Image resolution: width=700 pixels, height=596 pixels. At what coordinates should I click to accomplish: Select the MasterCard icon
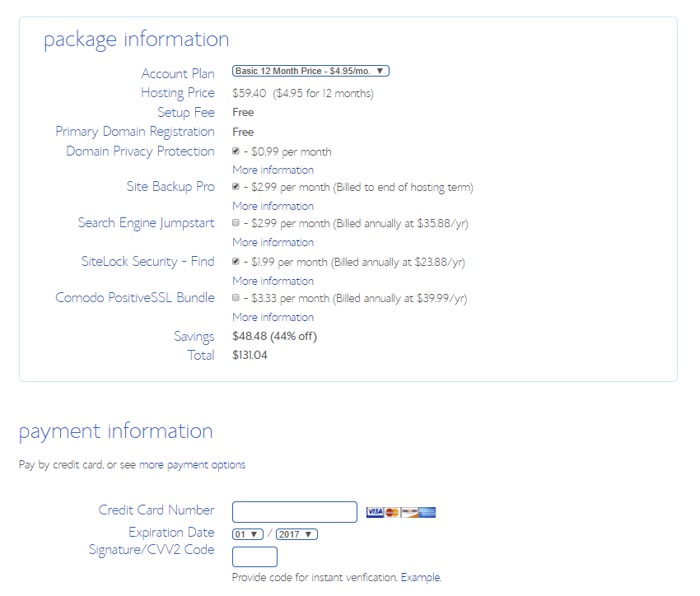(392, 512)
